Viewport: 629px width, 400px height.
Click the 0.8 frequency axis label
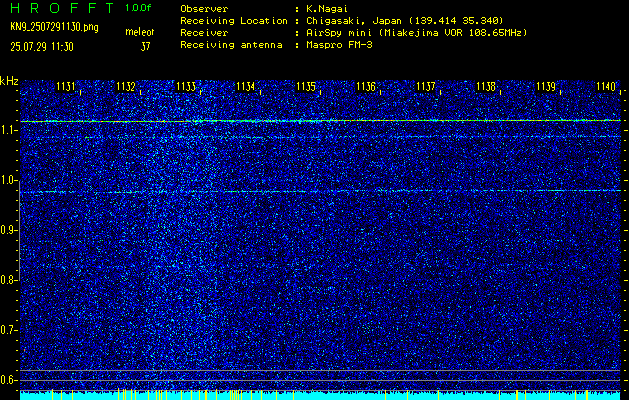pos(7,280)
